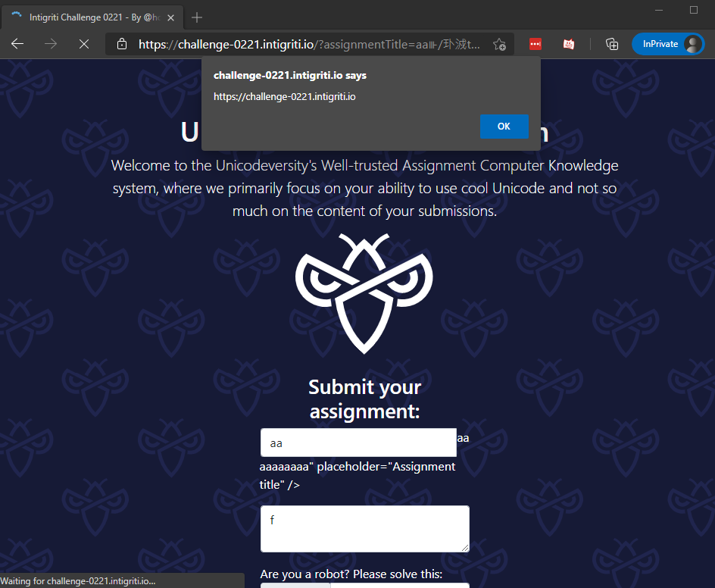
Task: Click the red PDF-style extension icon
Action: click(569, 44)
